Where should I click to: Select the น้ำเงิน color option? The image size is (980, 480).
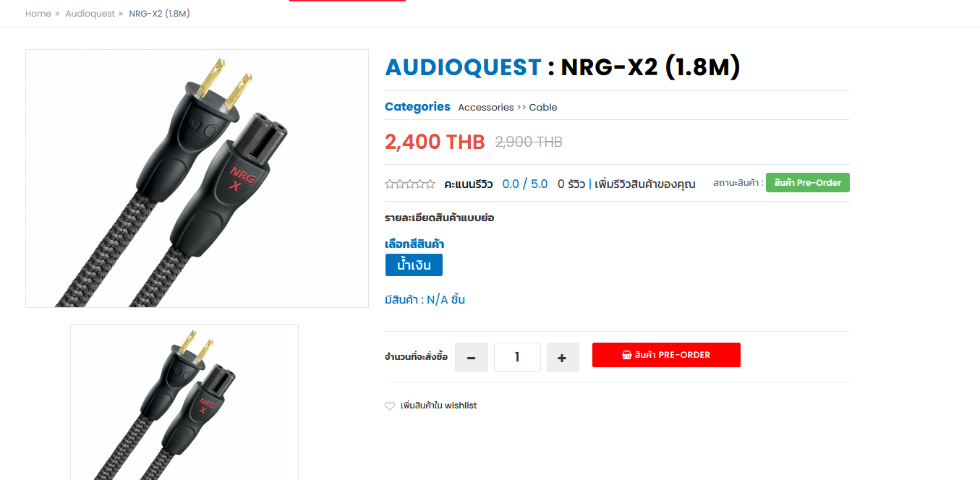click(414, 265)
